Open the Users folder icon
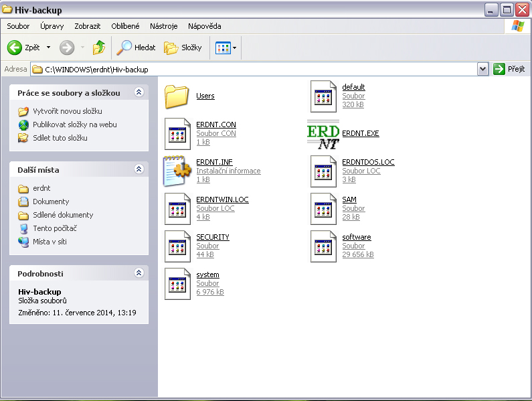The image size is (532, 401). point(177,96)
